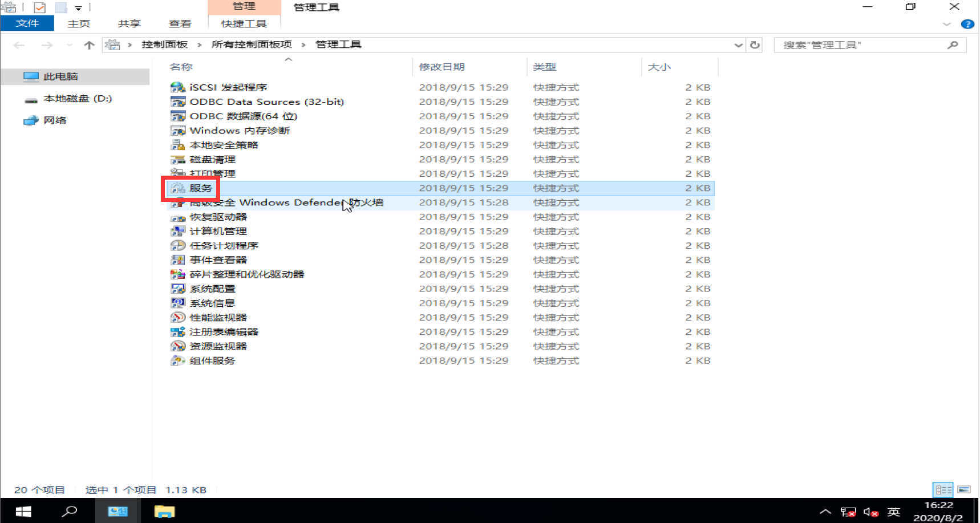
Task: Click the 计算机管理 icon
Action: pos(178,231)
